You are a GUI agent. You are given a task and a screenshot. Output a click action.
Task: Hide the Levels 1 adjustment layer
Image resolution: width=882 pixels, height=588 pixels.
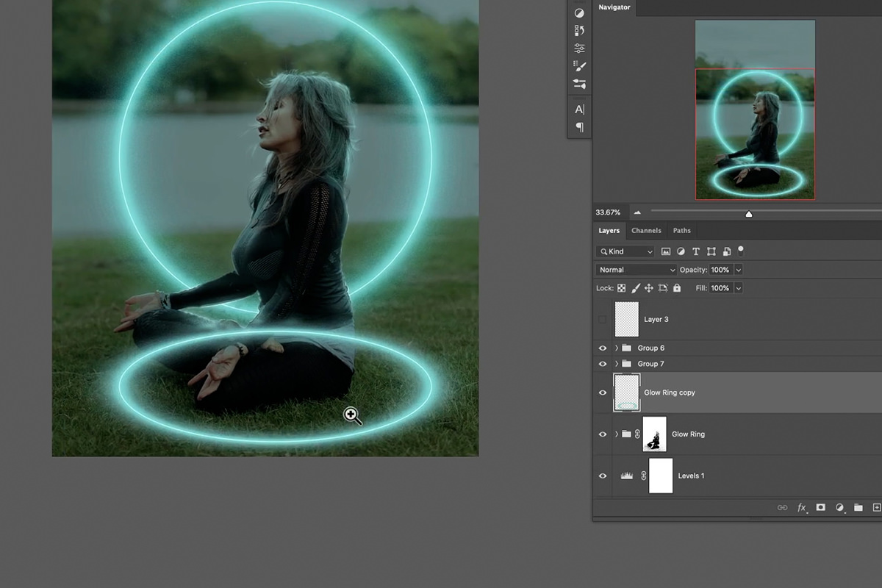click(603, 476)
